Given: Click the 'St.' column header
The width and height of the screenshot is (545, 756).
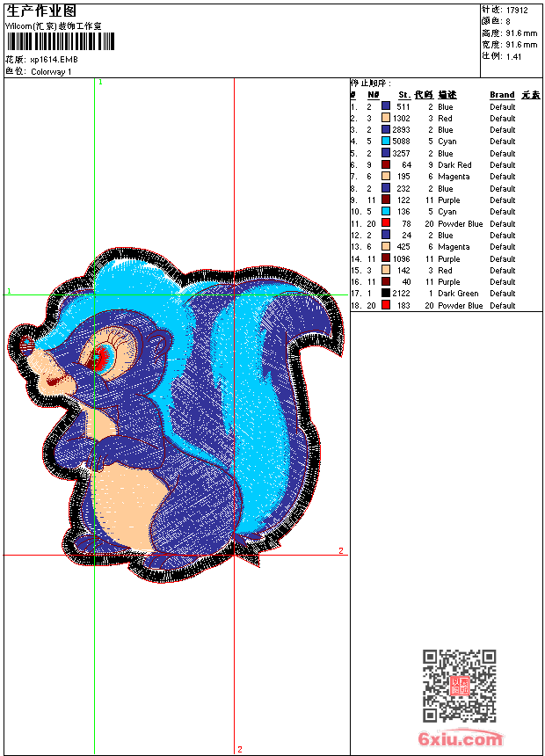Looking at the screenshot, I should point(404,95).
